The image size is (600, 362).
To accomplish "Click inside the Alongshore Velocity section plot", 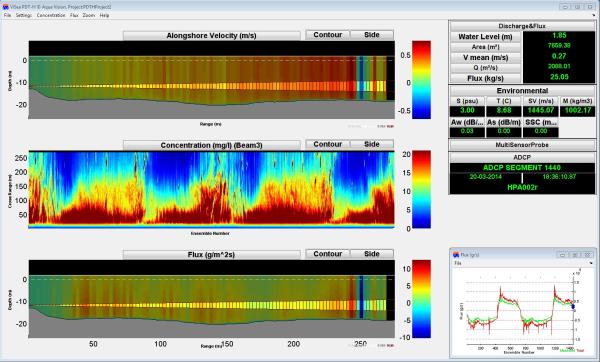I will [x=212, y=80].
